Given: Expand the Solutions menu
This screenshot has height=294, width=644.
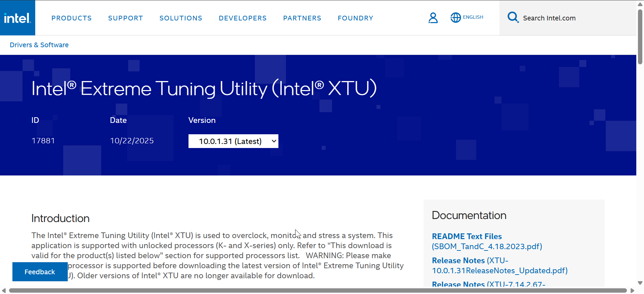Looking at the screenshot, I should click(181, 18).
